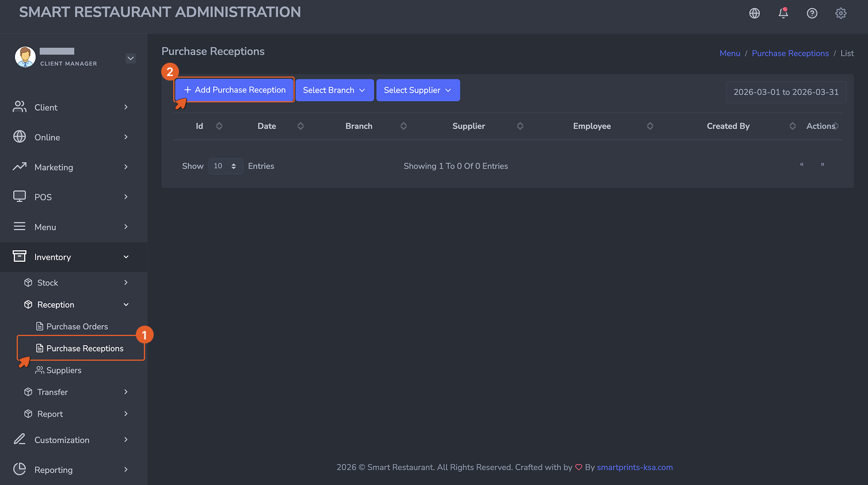This screenshot has height=485, width=868.
Task: Collapse the Reception submenu chevron
Action: [126, 304]
